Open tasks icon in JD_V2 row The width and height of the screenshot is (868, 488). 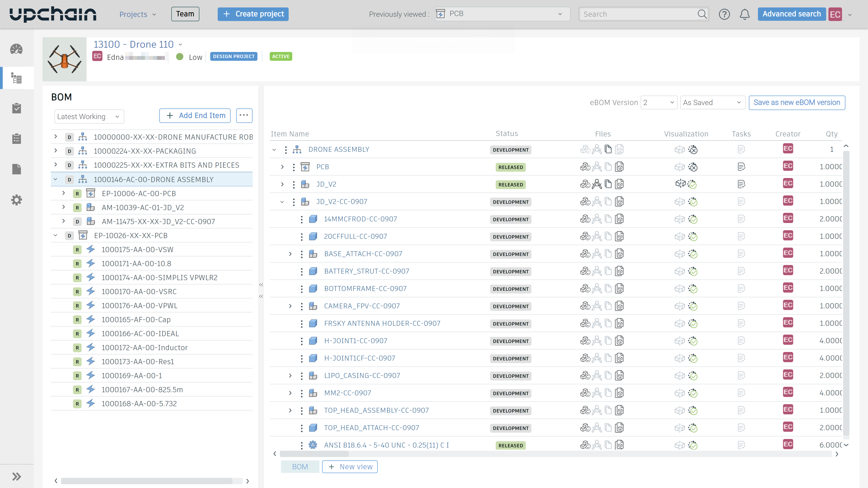[x=741, y=184]
